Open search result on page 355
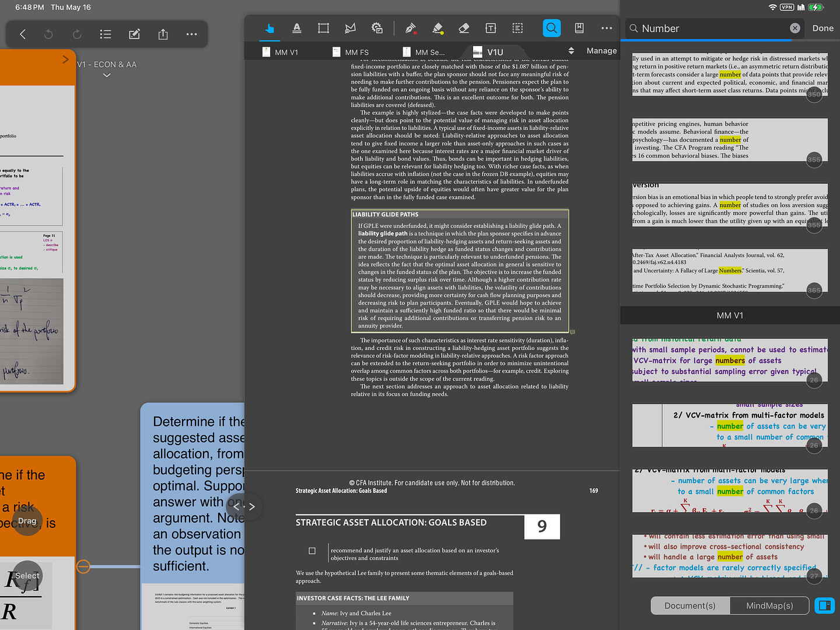This screenshot has width=840, height=630. 730,140
